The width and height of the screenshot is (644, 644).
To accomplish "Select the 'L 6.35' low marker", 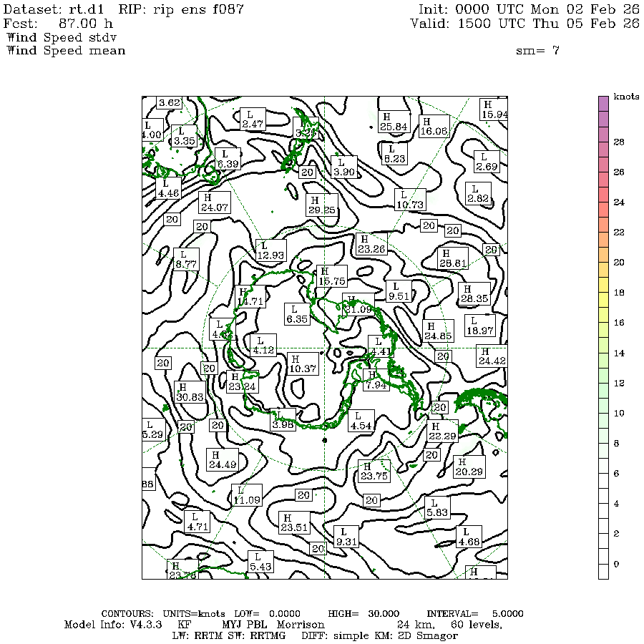I will point(297,314).
